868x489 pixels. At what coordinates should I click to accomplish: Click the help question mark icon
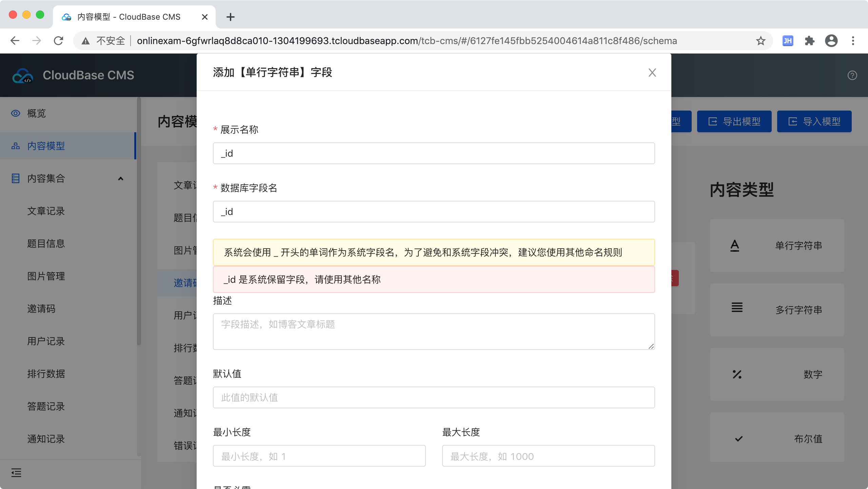(x=852, y=75)
